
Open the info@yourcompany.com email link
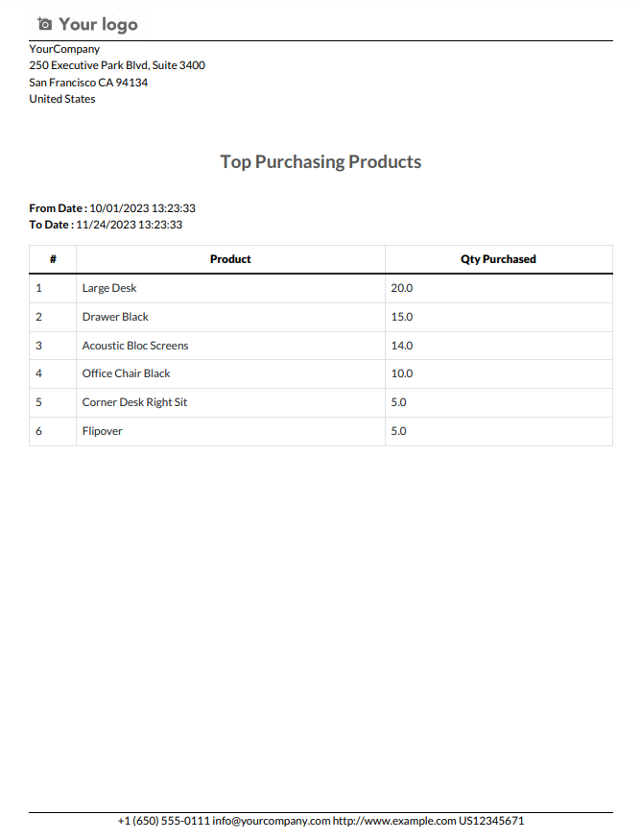[271, 821]
